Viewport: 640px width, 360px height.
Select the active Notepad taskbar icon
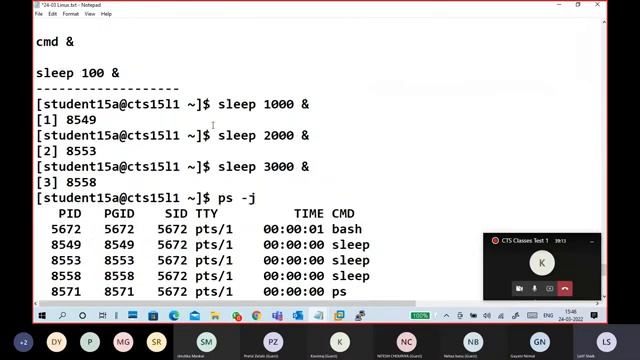318,316
